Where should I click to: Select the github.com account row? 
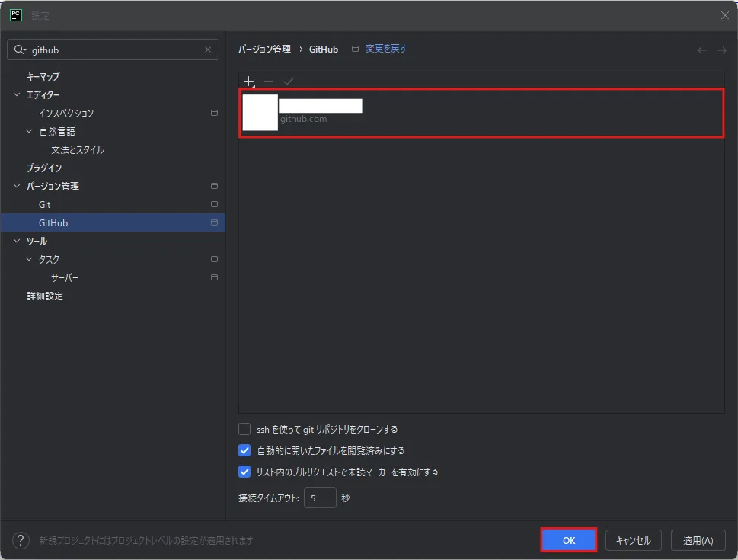(481, 113)
